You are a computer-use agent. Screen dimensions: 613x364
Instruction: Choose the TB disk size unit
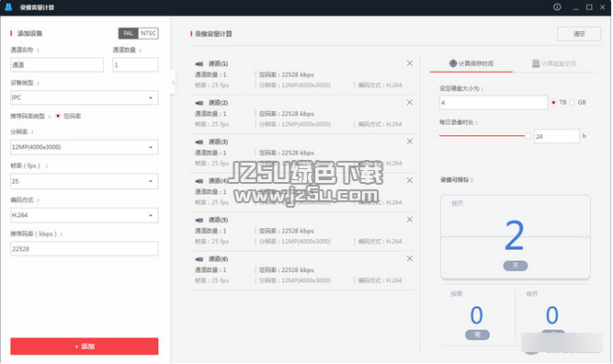(553, 102)
